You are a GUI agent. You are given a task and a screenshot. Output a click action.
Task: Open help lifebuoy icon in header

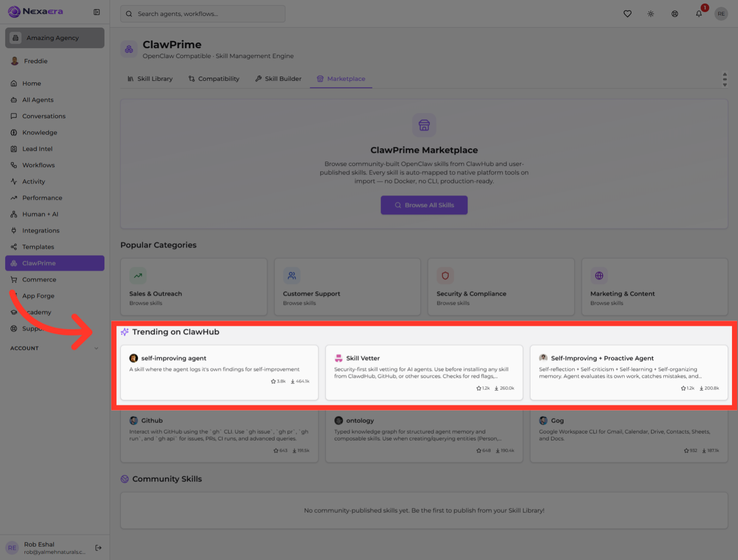click(x=675, y=14)
